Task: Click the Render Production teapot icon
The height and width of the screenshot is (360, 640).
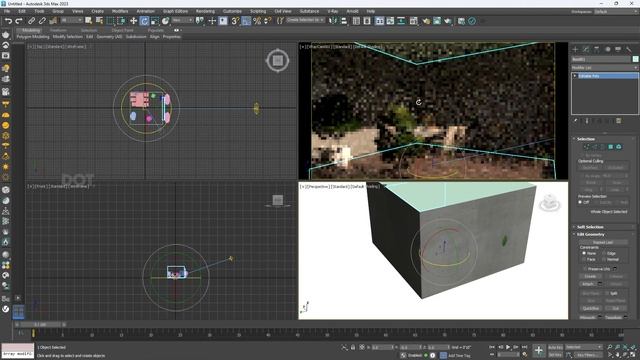Action: (448, 21)
